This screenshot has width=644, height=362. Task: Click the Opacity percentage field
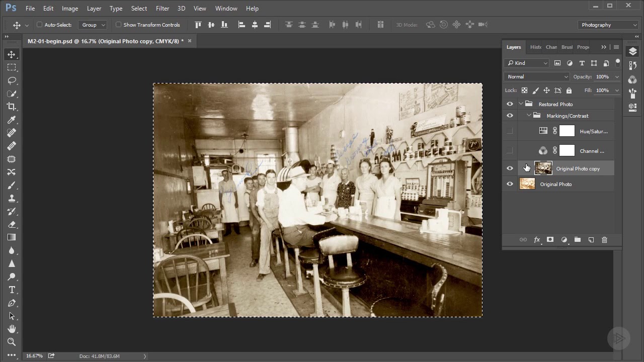[603, 77]
